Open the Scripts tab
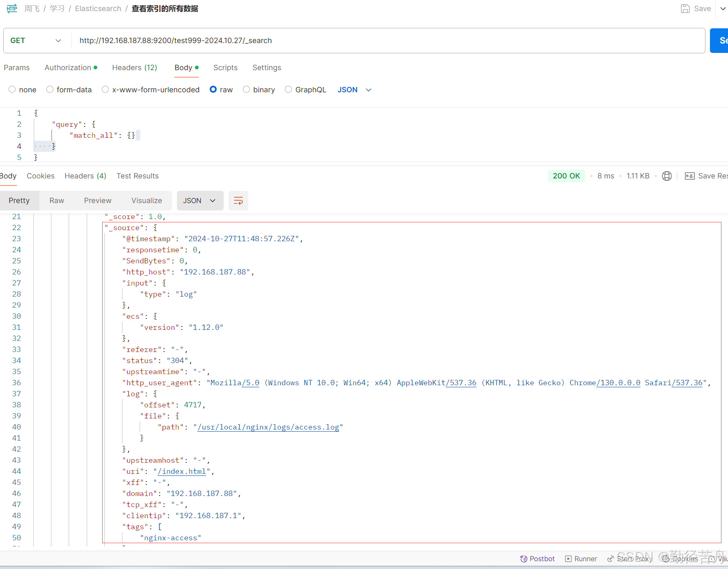This screenshot has height=569, width=728. 225,68
